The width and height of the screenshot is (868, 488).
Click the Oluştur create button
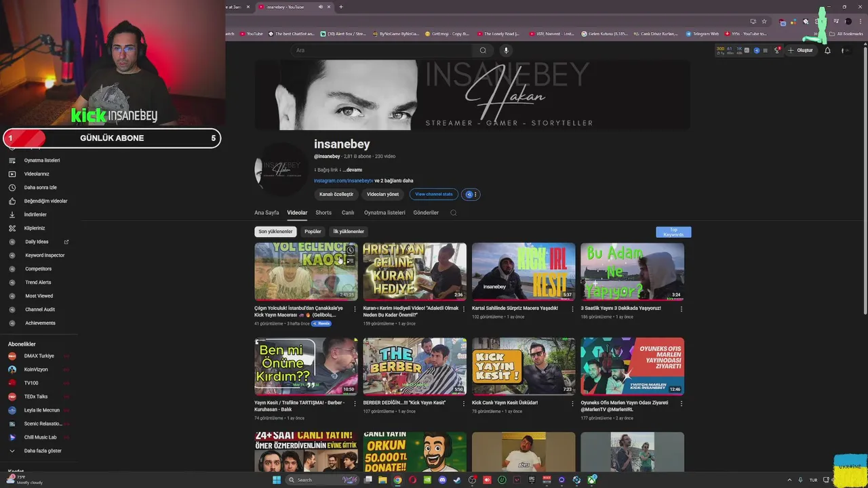click(800, 50)
